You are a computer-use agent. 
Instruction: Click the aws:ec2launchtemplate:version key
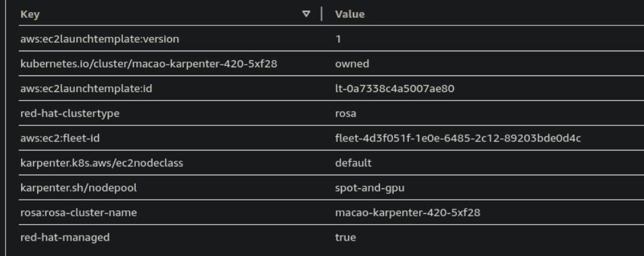point(99,39)
